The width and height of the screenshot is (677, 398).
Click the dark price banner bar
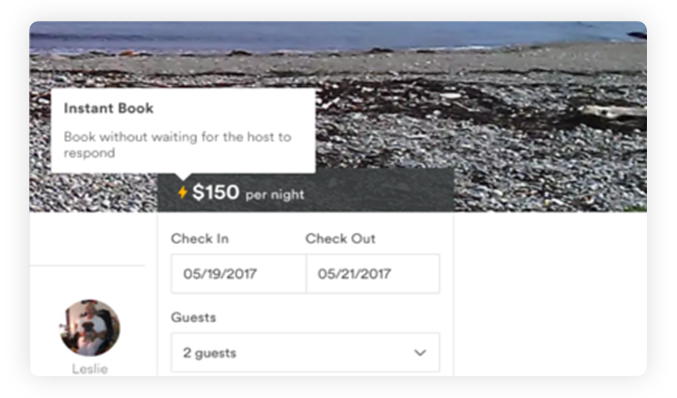point(306,192)
